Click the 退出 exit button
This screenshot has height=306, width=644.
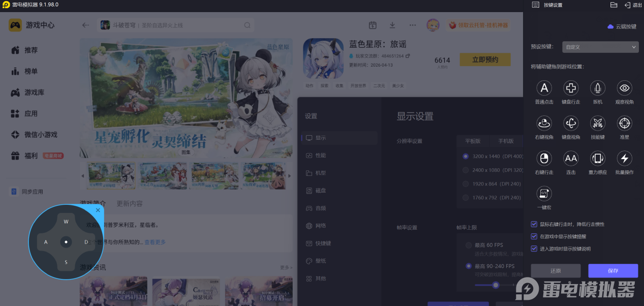click(633, 5)
